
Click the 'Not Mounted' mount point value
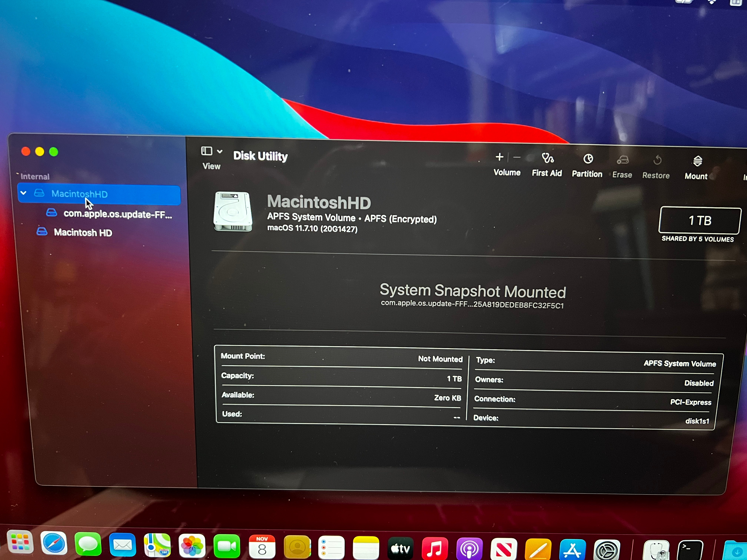[440, 359]
